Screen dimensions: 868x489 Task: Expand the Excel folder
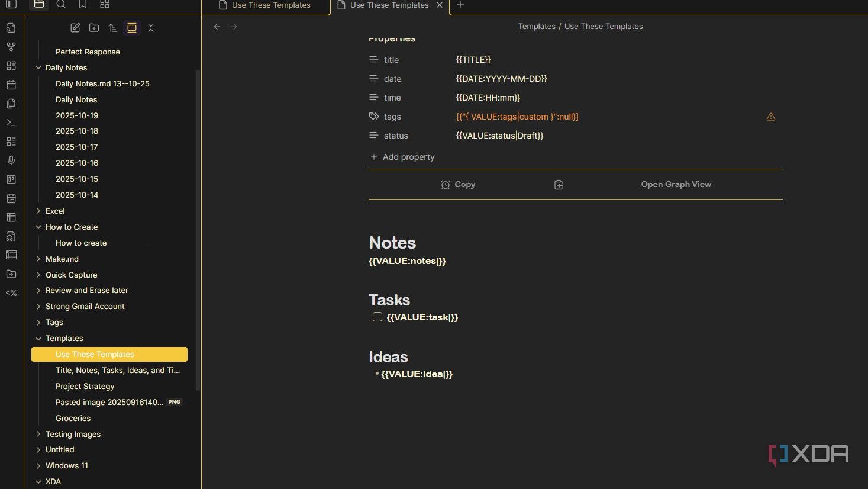[x=38, y=211]
